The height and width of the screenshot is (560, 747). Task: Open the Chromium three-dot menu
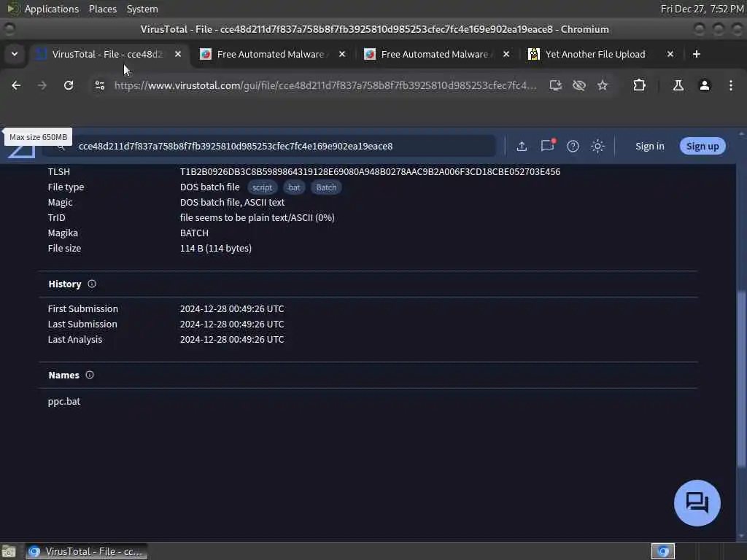pyautogui.click(x=731, y=85)
